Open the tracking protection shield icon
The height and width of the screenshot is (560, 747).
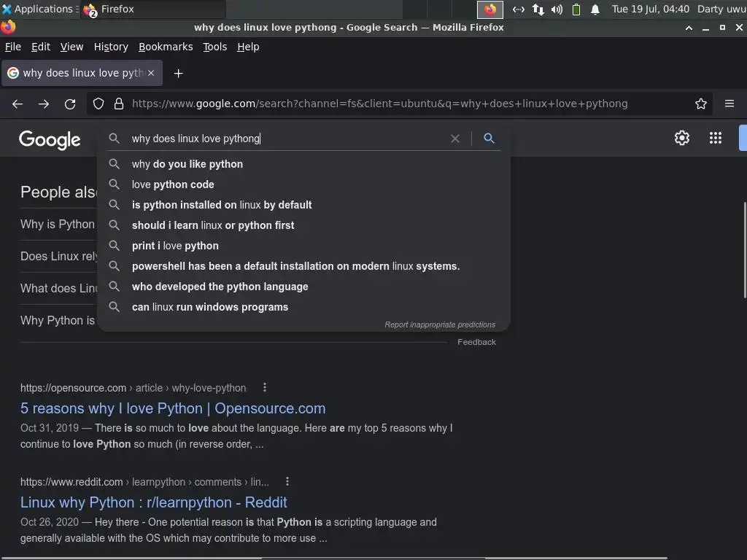click(x=98, y=104)
